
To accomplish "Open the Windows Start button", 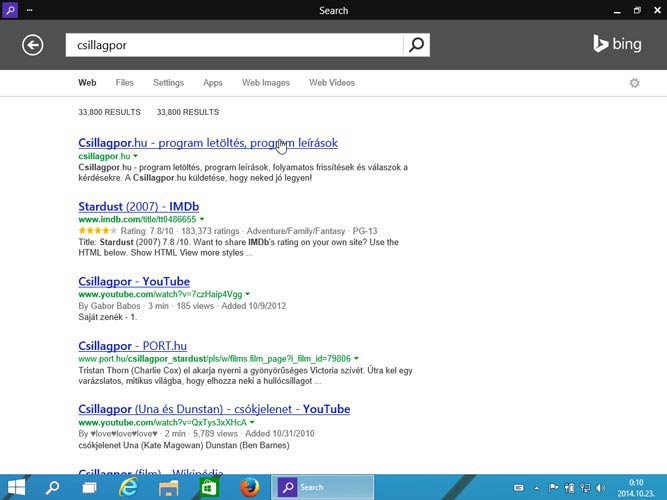I will [16, 487].
